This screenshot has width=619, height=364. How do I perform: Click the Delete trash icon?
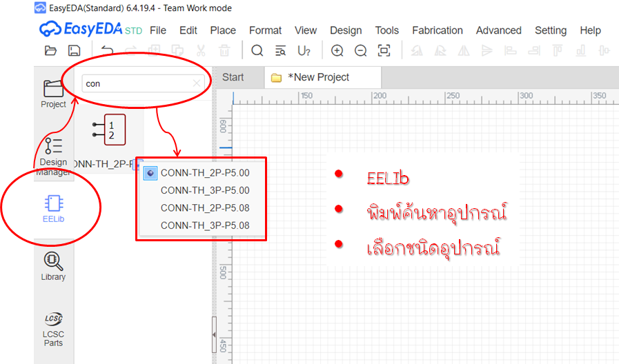pos(224,50)
